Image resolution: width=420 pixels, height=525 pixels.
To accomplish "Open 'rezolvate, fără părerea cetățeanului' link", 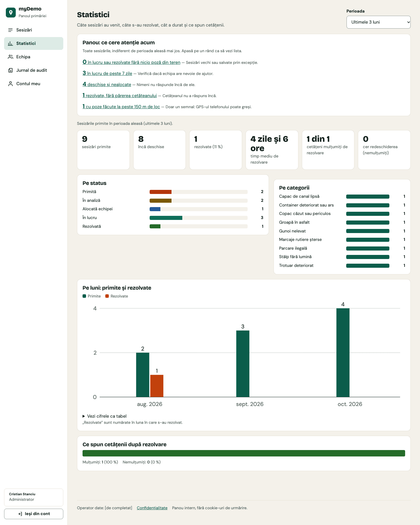I will click(x=120, y=95).
